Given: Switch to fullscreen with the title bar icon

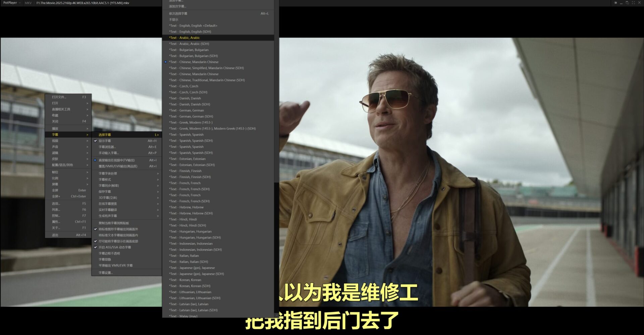Looking at the screenshot, I should [x=633, y=3].
